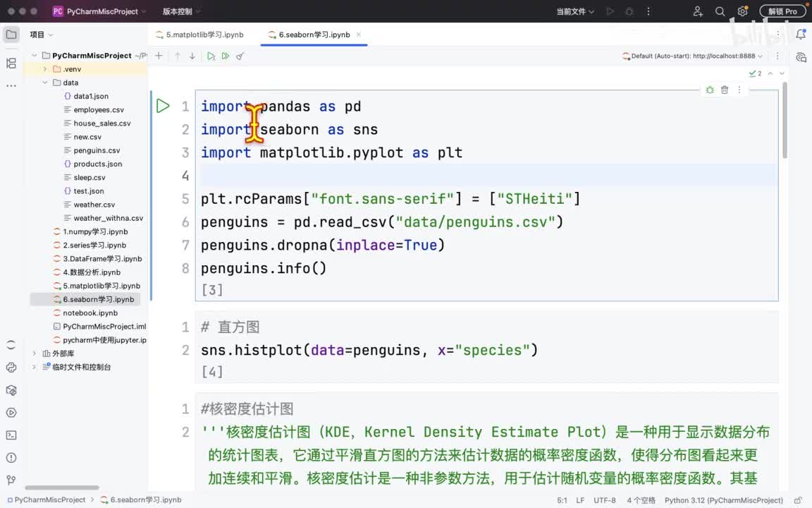Viewport: 812px width, 508px height.
Task: Move cell up arrow in notebook toolbar
Action: [x=178, y=56]
